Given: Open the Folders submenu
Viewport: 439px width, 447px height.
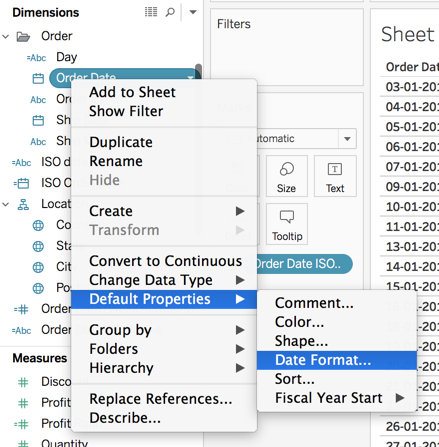Looking at the screenshot, I should [164, 349].
